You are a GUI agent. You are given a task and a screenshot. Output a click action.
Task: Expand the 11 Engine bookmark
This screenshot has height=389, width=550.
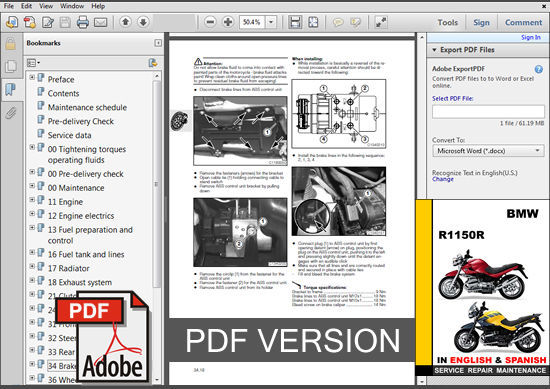tap(32, 200)
